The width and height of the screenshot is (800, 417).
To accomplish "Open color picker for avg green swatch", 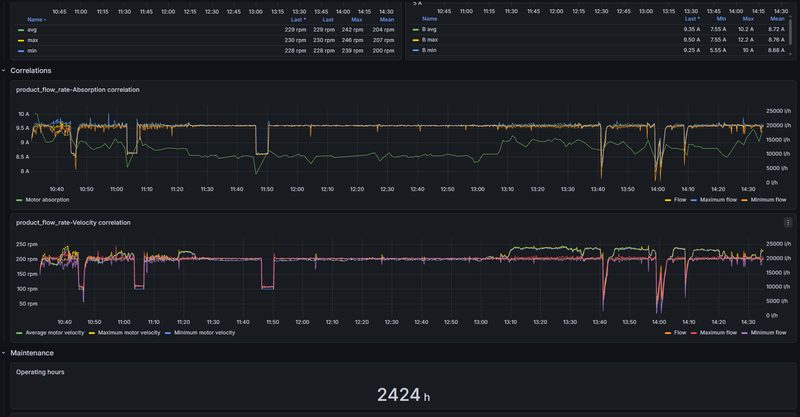I will [x=20, y=30].
